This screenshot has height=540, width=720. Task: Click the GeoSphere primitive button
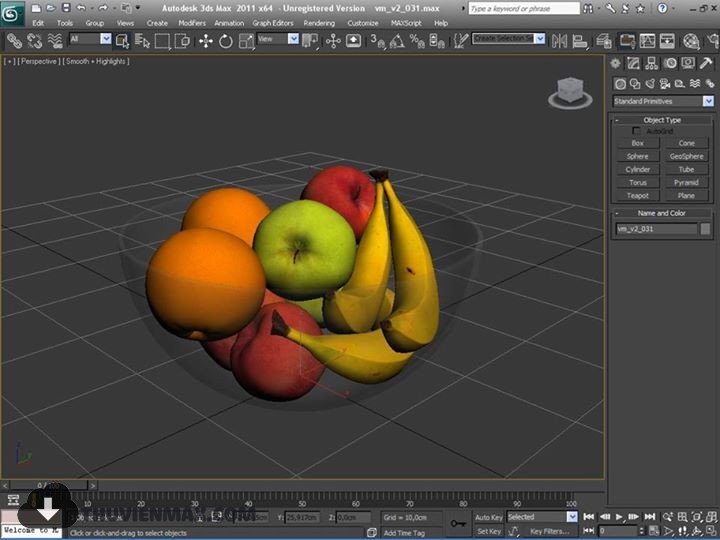(x=687, y=156)
